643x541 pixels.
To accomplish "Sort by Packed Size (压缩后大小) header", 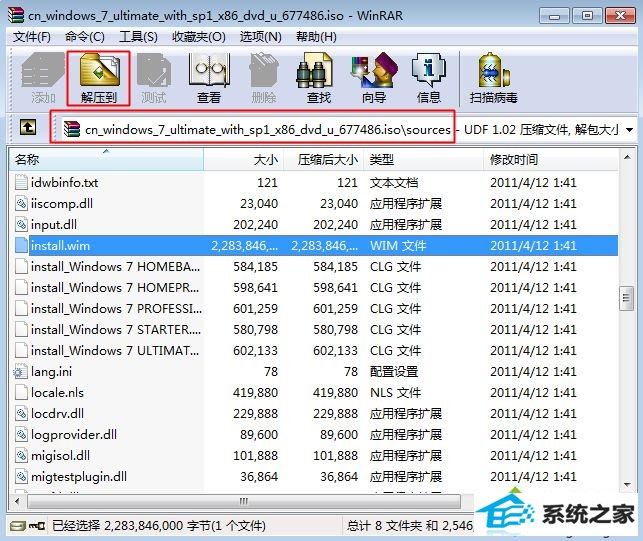I will coord(324,159).
